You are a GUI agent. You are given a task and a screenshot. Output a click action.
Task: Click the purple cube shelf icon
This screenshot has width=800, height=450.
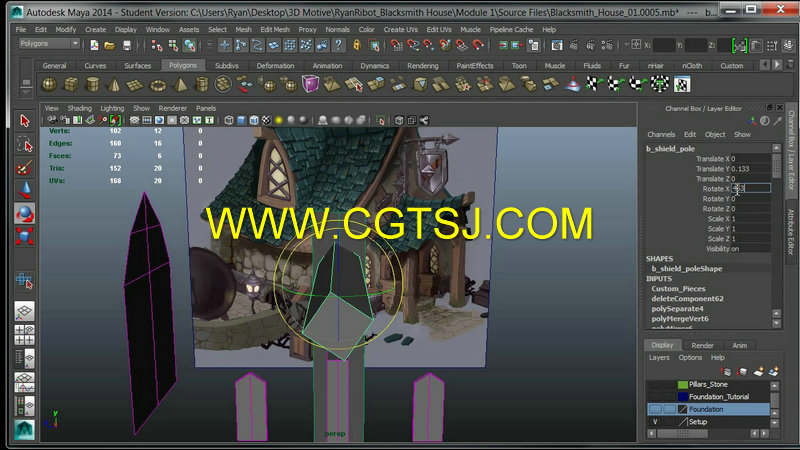click(310, 84)
